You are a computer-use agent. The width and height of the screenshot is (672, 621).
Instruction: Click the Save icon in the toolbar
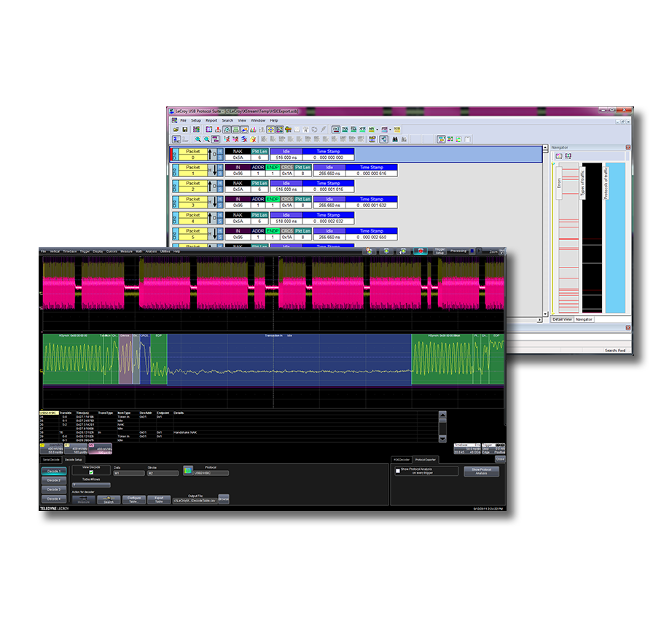click(185, 130)
